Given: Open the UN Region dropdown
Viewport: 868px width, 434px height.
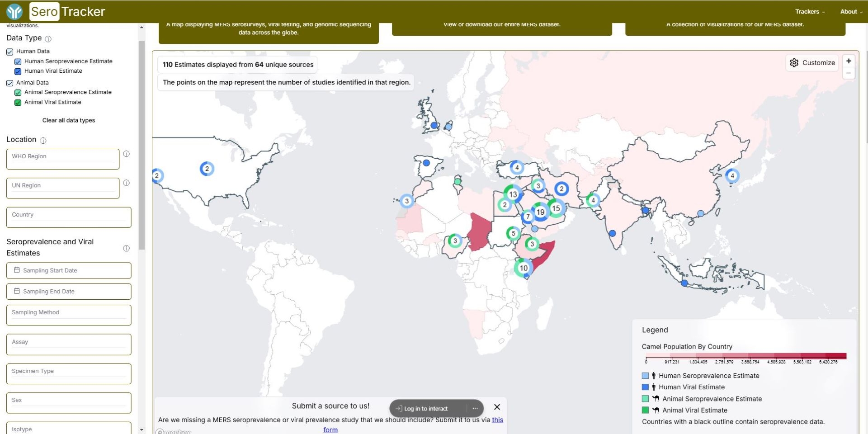Looking at the screenshot, I should [x=63, y=188].
